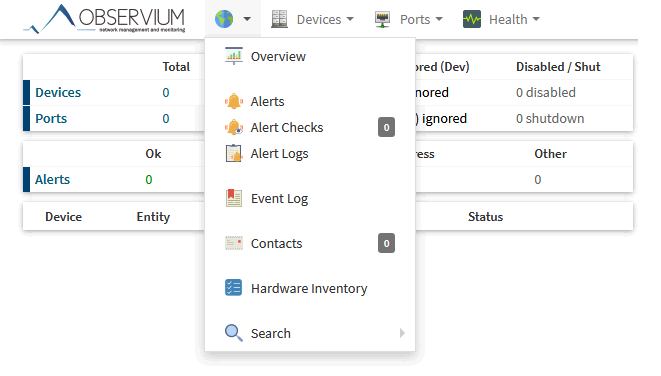Open the Ports link in summary table
This screenshot has width=661, height=376.
(x=51, y=118)
